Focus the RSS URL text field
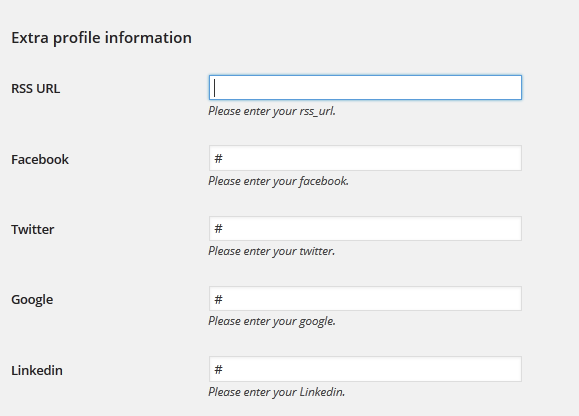This screenshot has width=579, height=416. [x=365, y=87]
